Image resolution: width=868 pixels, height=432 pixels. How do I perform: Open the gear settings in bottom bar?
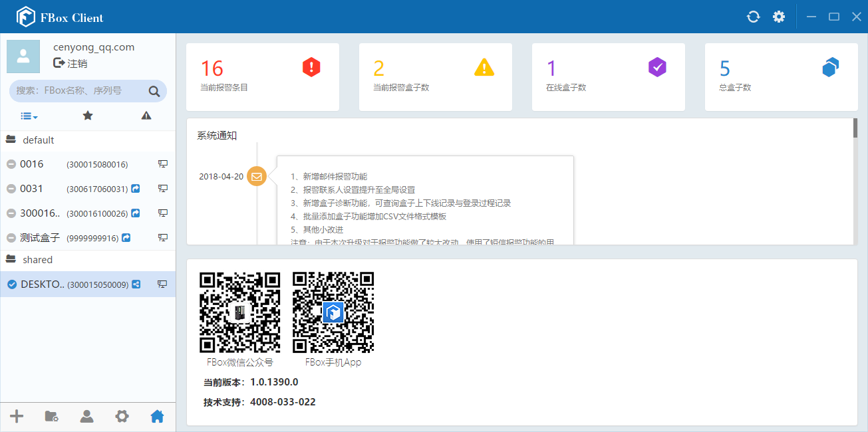pos(122,417)
